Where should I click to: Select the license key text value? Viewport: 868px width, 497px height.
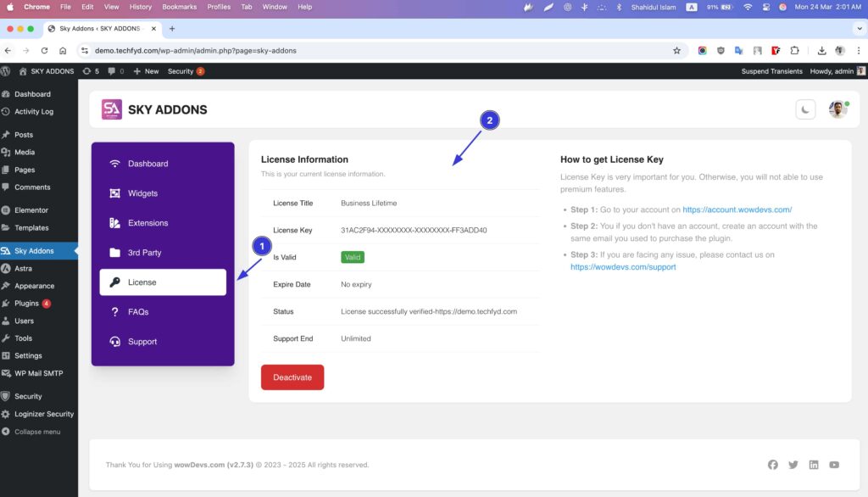click(x=414, y=230)
